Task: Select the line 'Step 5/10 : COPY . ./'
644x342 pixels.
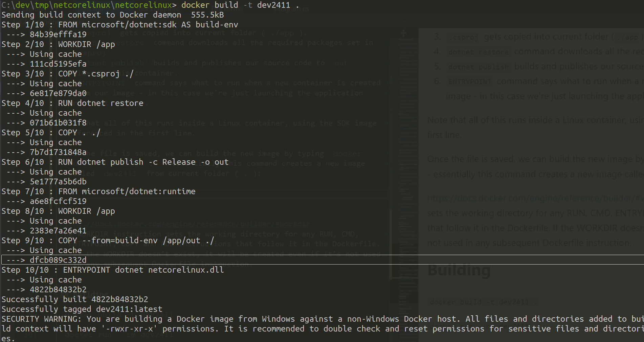Action: [x=51, y=133]
